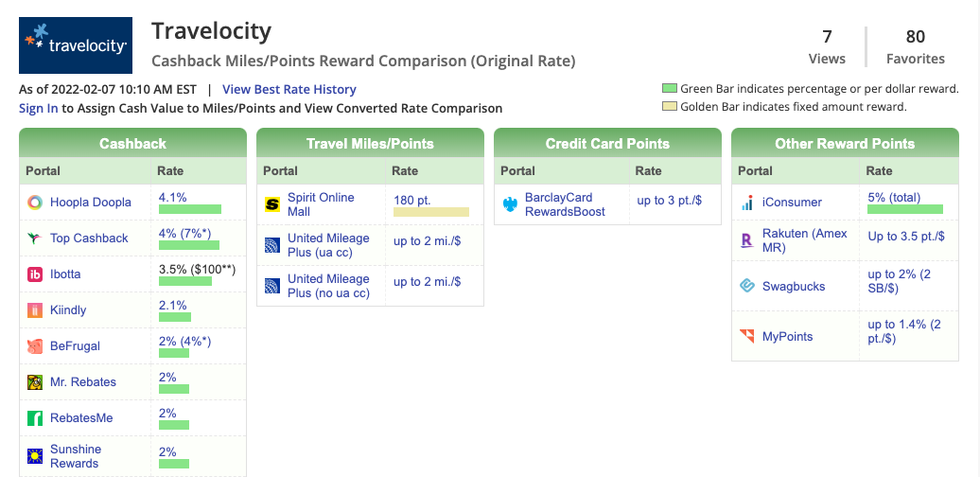Click BeFrugal 2% (4%*) rate

point(185,342)
